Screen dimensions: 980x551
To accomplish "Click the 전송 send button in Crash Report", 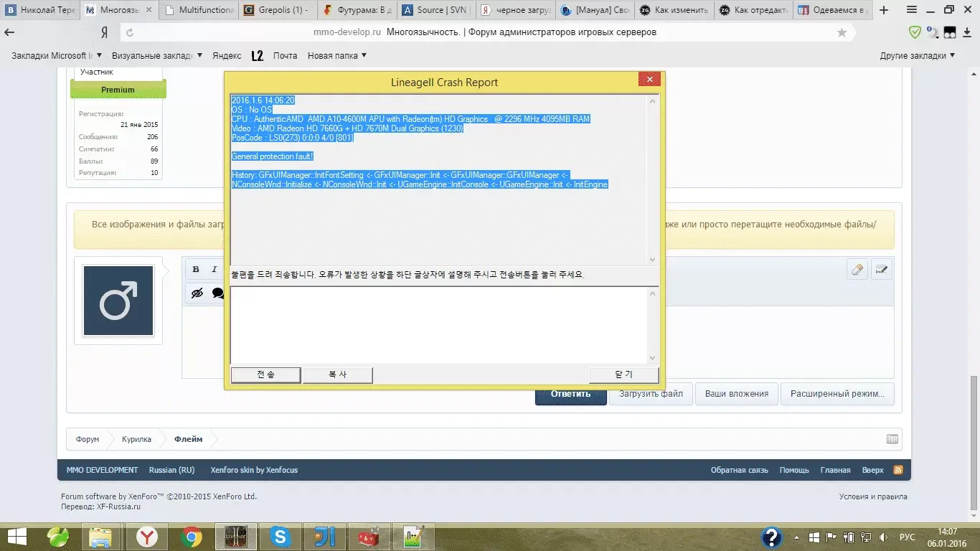I will point(265,375).
